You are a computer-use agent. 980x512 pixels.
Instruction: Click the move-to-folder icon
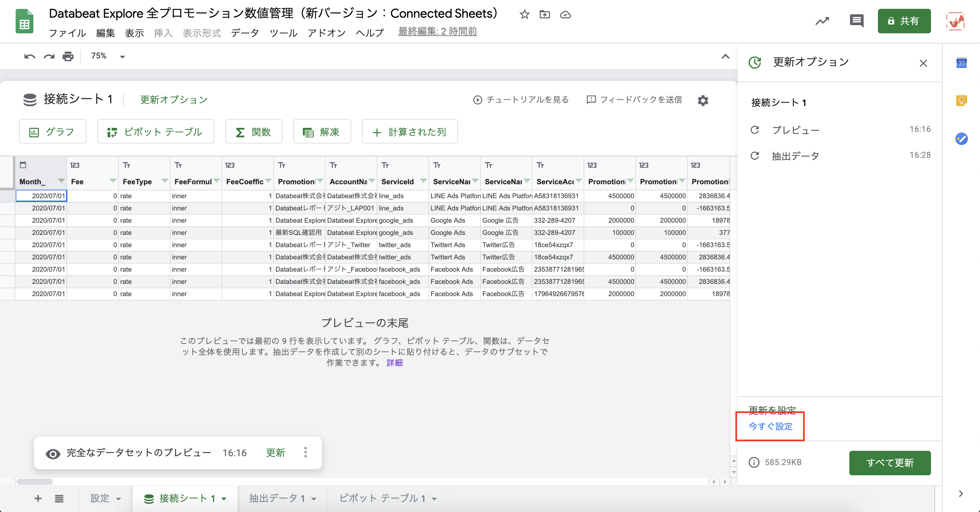click(x=545, y=14)
